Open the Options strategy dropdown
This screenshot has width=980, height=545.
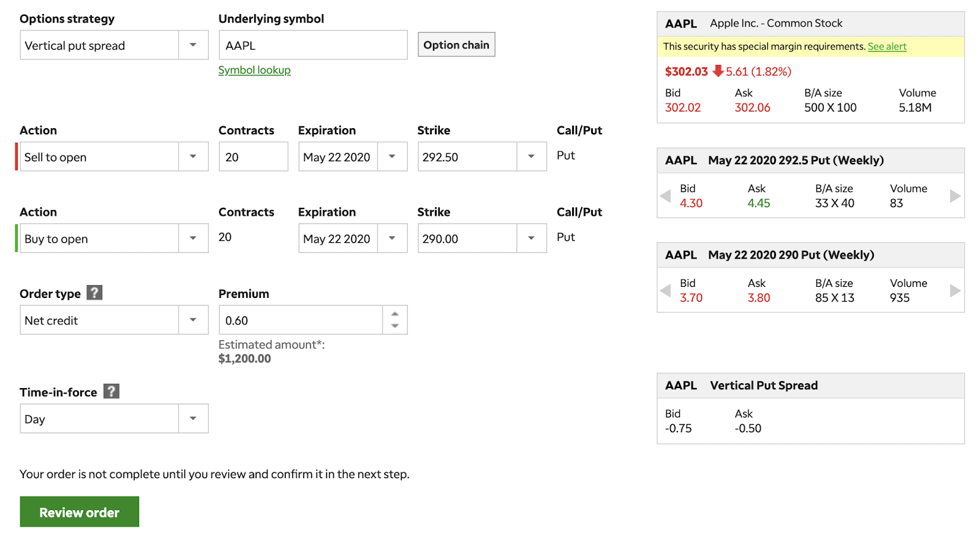pyautogui.click(x=194, y=45)
